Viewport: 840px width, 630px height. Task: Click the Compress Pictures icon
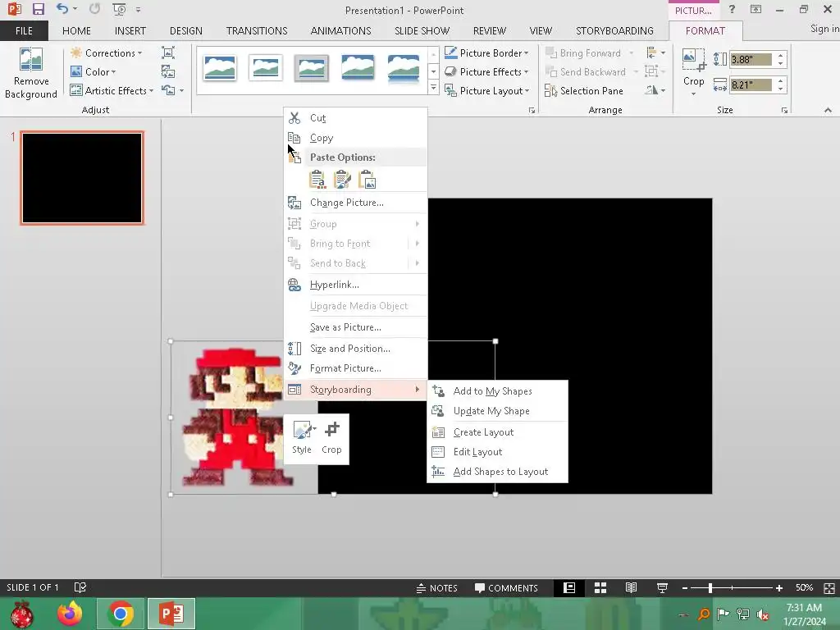coord(168,52)
